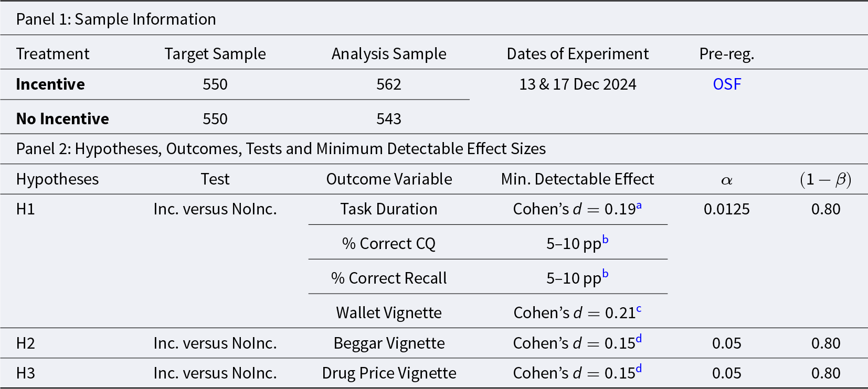
Task: Select the Dates of Experiment header
Action: (x=577, y=54)
